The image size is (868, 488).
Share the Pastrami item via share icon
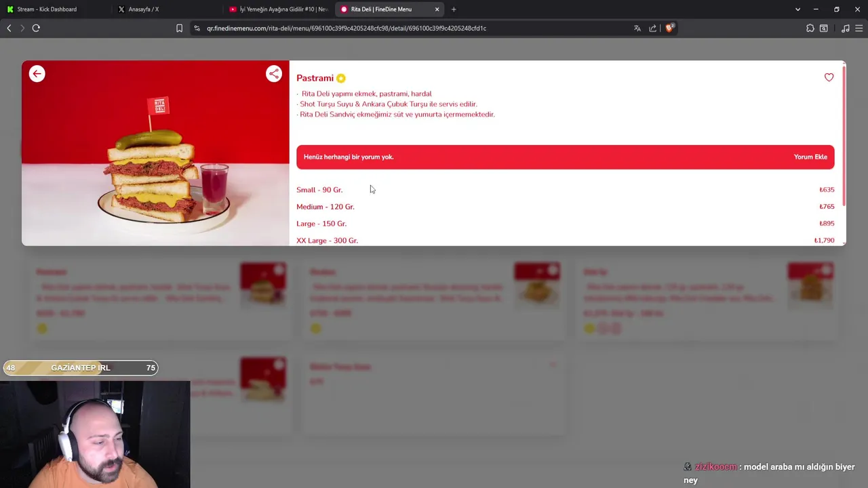273,74
